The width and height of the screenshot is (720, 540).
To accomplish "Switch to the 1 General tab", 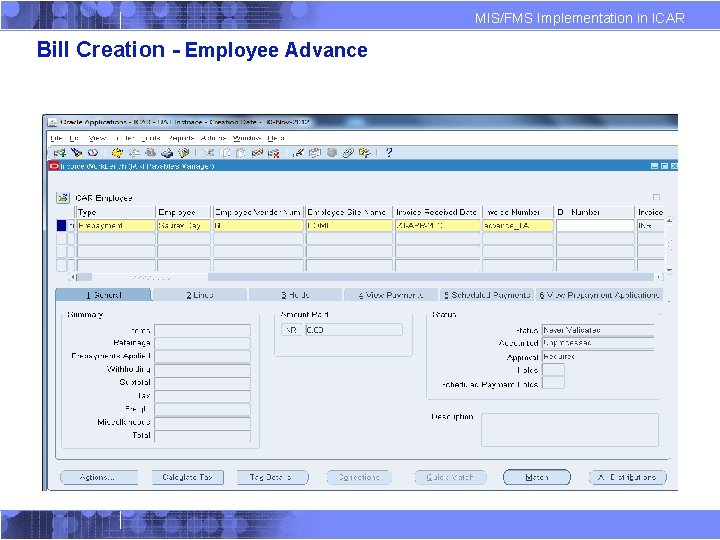I will click(104, 295).
